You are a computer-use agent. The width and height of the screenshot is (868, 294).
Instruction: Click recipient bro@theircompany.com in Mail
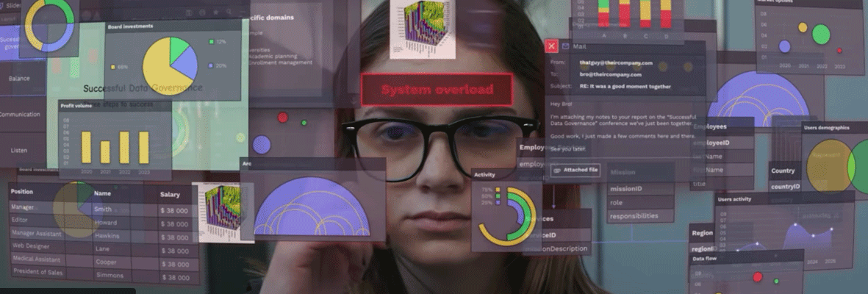coord(610,75)
